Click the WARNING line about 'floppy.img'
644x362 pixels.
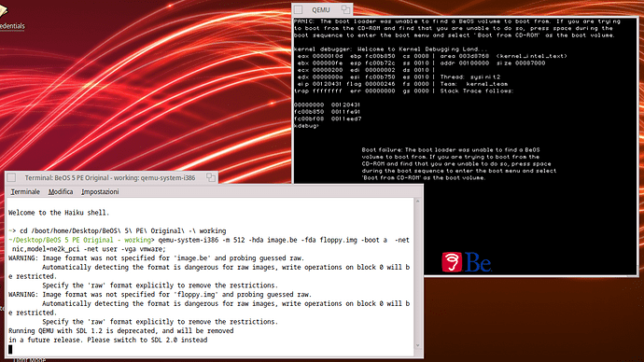pyautogui.click(x=160, y=295)
